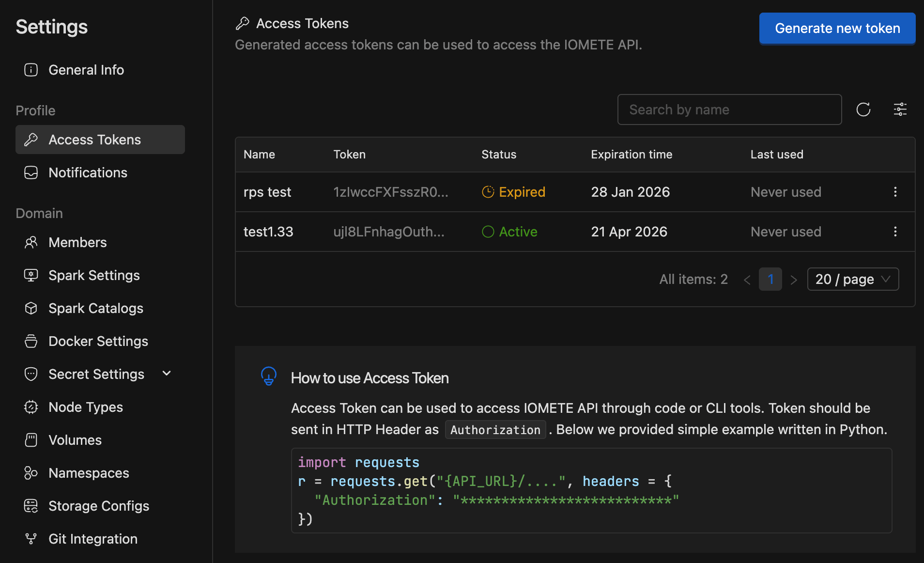Viewport: 924px width, 563px height.
Task: Click the Node Types chip icon
Action: [x=31, y=407]
